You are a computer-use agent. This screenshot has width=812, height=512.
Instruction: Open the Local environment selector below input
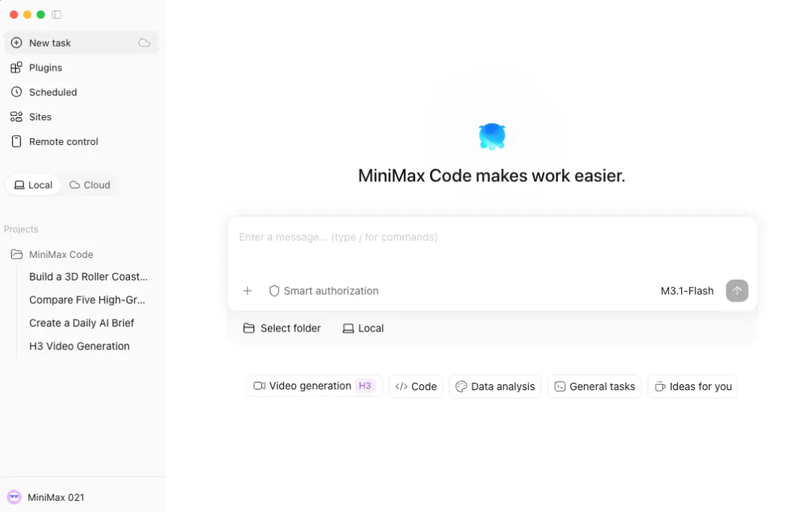[x=363, y=329]
